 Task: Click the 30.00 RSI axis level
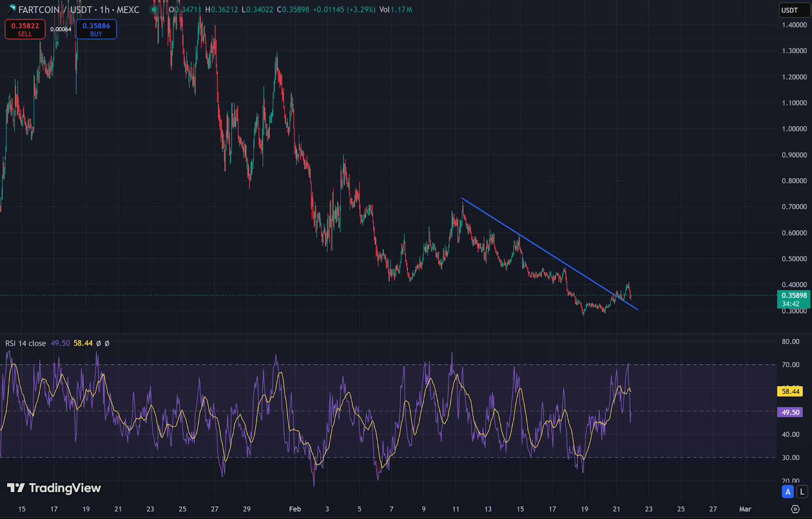791,458
